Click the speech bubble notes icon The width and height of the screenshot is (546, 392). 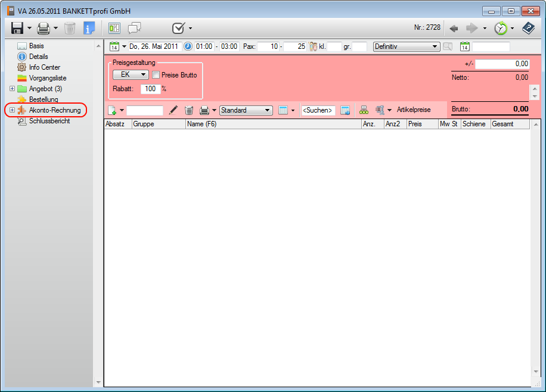[x=135, y=28]
